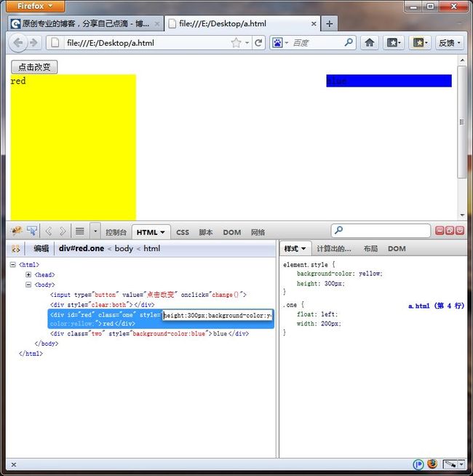Edit float: left property
The image size is (473, 476).
point(317,314)
